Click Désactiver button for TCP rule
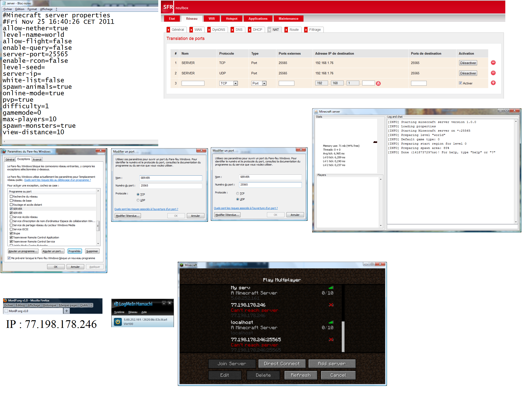 pyautogui.click(x=468, y=63)
